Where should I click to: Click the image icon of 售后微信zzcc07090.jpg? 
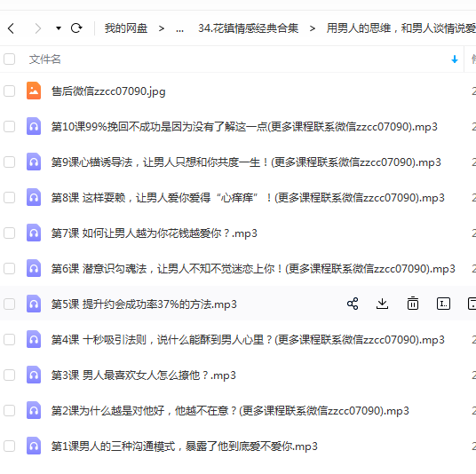34,91
